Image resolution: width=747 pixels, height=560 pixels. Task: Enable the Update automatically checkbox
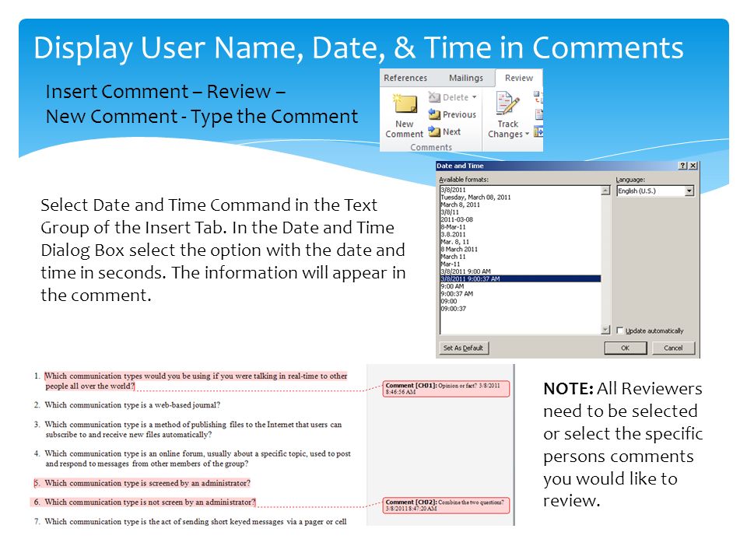coord(620,331)
